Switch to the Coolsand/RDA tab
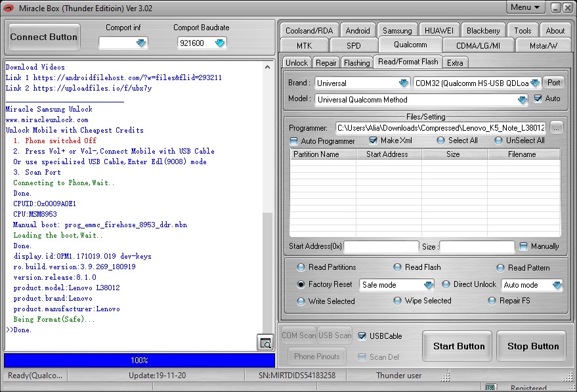The width and height of the screenshot is (577, 392). (x=309, y=31)
